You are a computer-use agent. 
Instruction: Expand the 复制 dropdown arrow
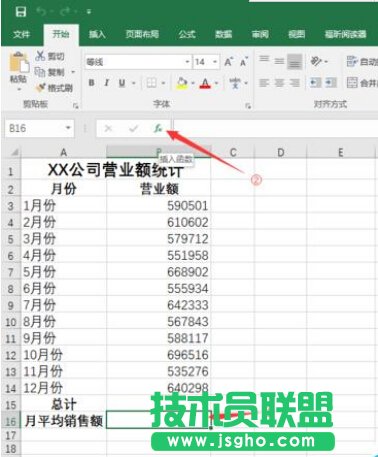click(73, 72)
